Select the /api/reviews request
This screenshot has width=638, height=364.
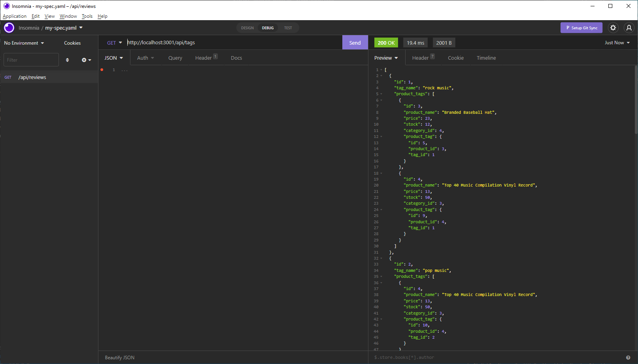49,77
